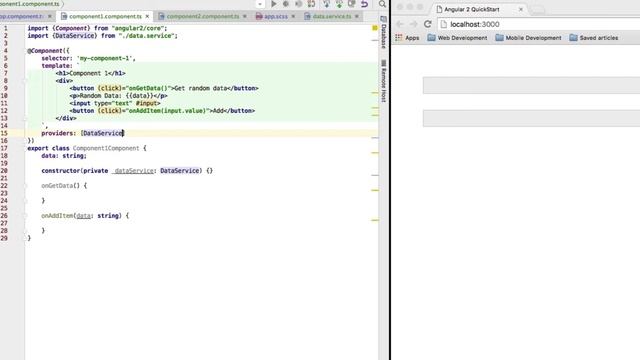Viewport: 640px width, 360px height.
Task: Switch to data.service.ts tab
Action: point(332,16)
